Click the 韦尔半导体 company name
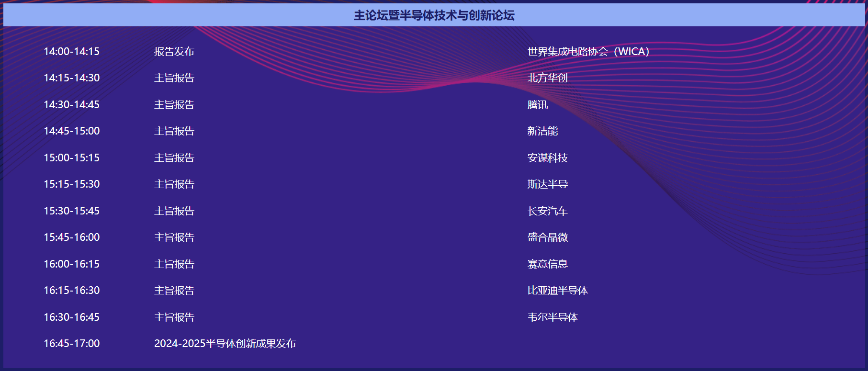Screen dimensions: 868x371 [552, 317]
